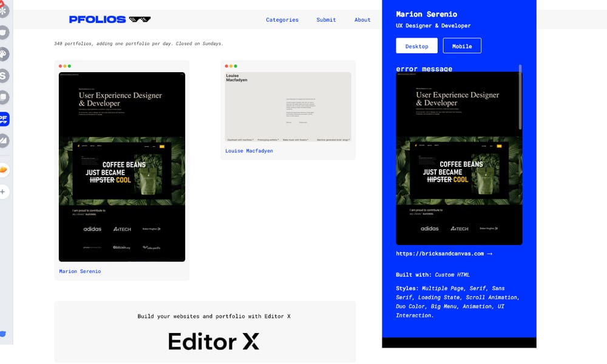The image size is (607, 364).
Task: Open the letter S sidebar app icon
Action: [x=4, y=76]
